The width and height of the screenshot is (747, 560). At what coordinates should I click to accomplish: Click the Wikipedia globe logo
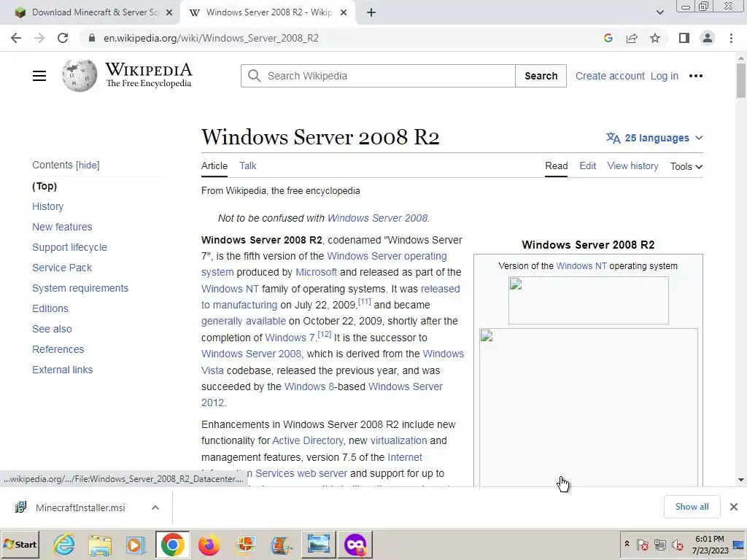pyautogui.click(x=79, y=76)
